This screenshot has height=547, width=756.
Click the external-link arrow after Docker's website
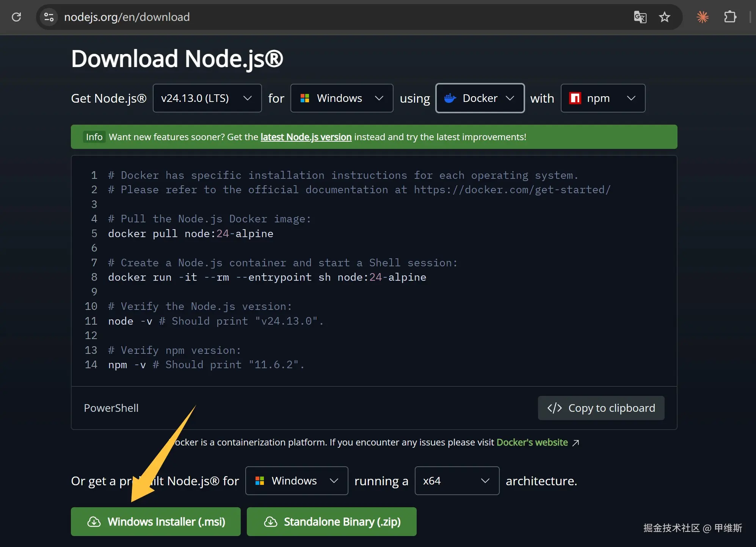pyautogui.click(x=576, y=443)
